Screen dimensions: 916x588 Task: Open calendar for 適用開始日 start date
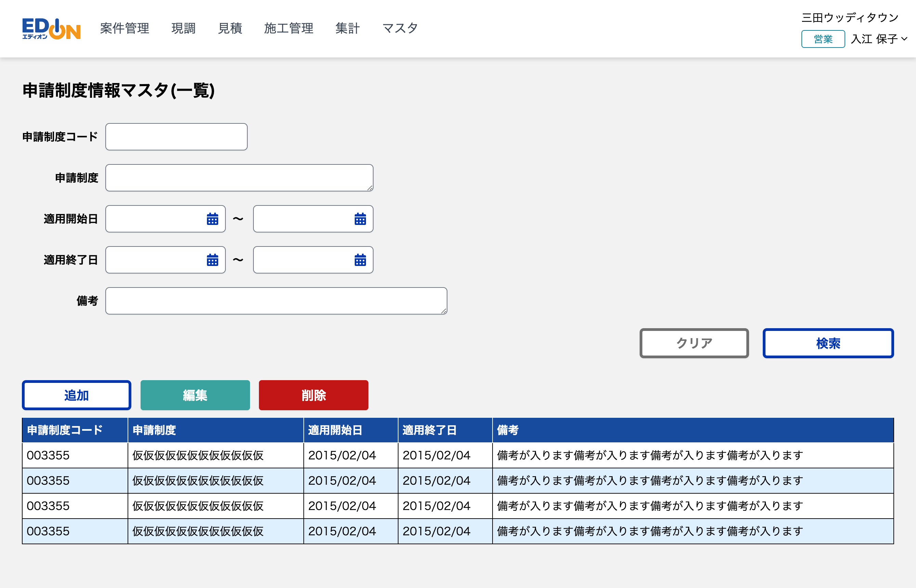click(212, 219)
